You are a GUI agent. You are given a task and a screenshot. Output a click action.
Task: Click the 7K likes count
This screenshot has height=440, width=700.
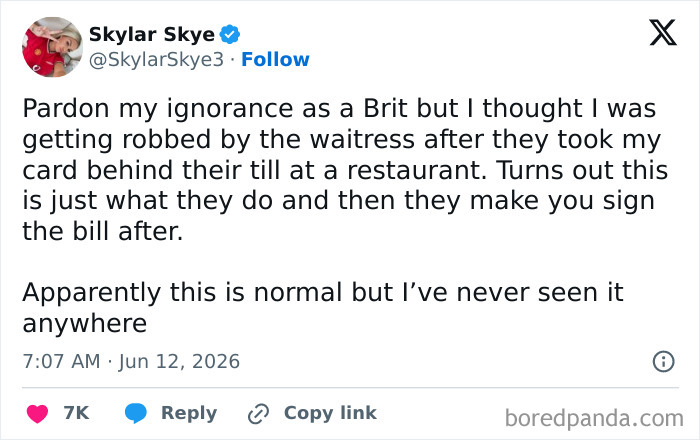pos(76,413)
